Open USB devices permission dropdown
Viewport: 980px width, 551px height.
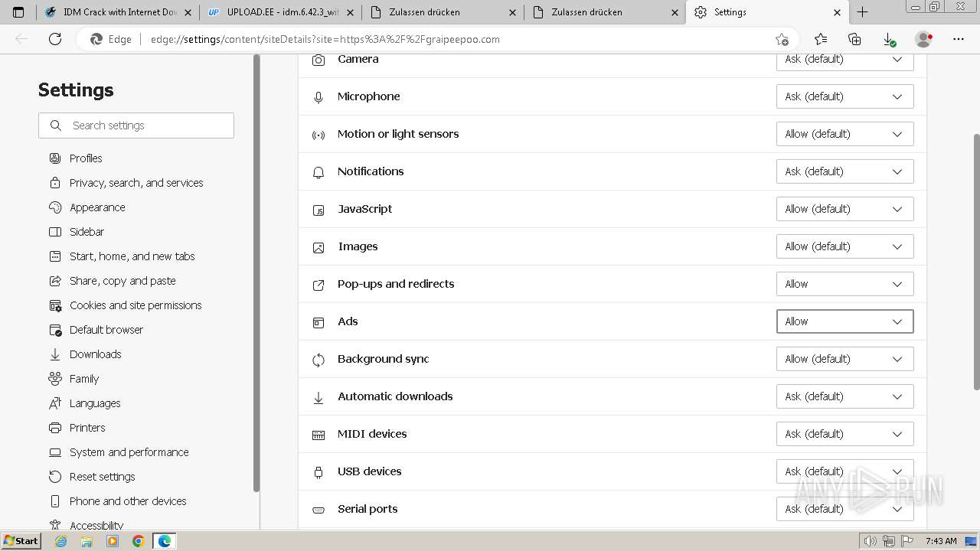tap(844, 471)
